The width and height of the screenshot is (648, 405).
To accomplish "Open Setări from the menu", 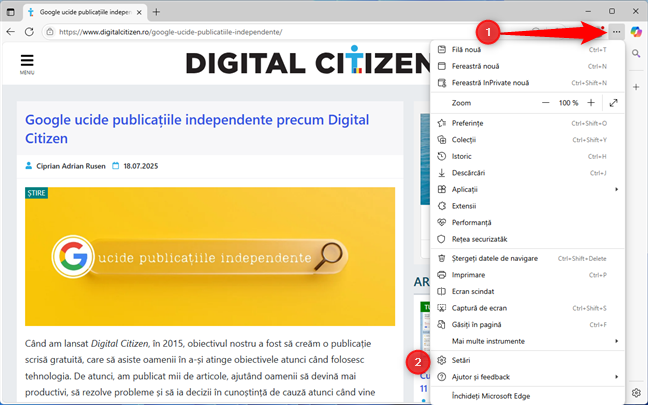I will pos(527,360).
